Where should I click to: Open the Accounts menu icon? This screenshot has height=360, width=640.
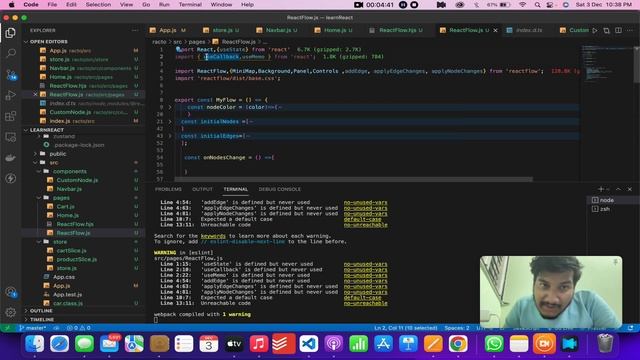point(11,292)
